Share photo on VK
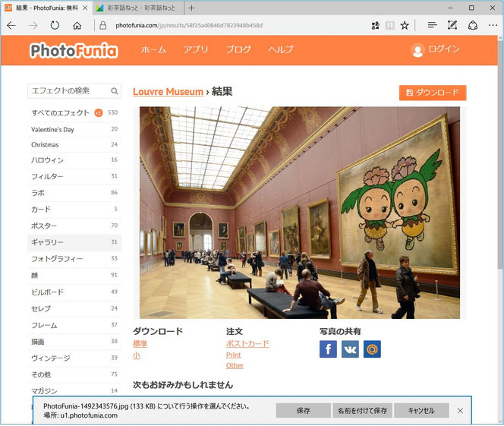 350,349
